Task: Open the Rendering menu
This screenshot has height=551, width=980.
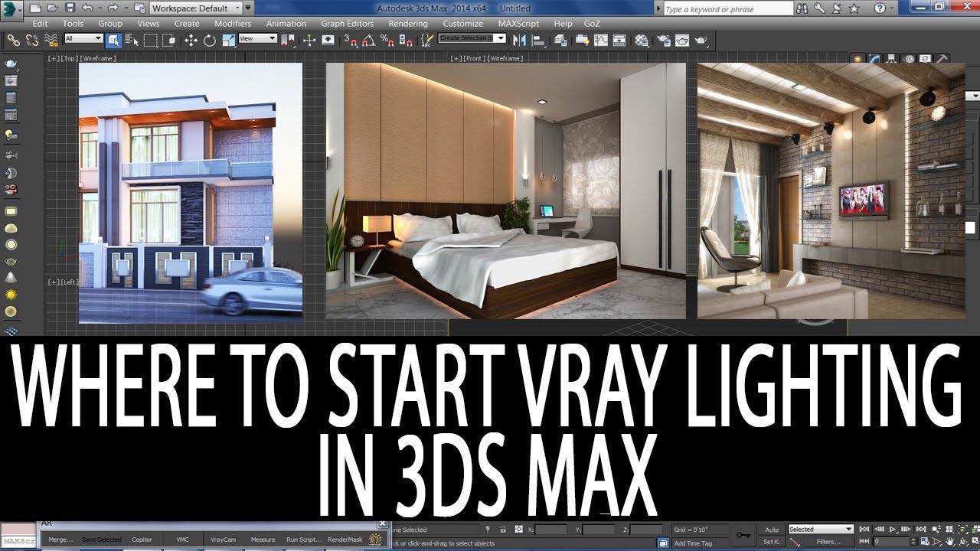Action: pyautogui.click(x=408, y=24)
